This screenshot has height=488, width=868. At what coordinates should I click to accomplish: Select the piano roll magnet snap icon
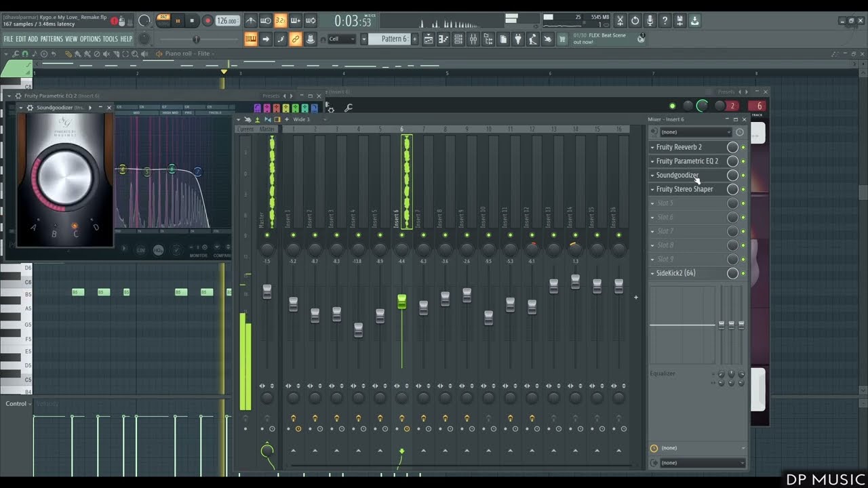[x=25, y=54]
